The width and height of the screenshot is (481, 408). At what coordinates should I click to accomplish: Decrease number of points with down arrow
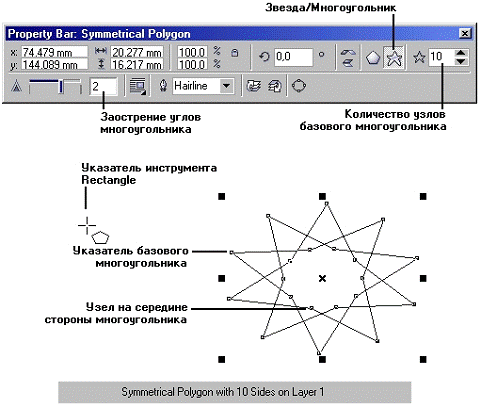(x=461, y=61)
